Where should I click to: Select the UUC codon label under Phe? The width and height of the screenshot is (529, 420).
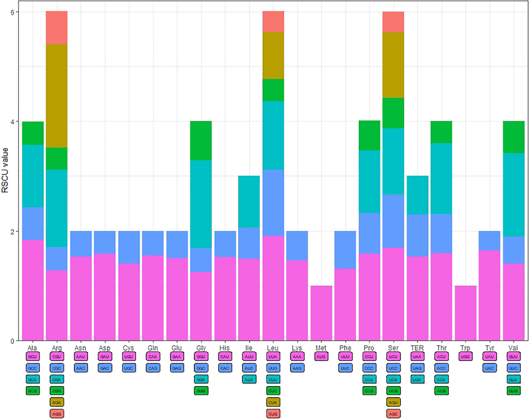345,368
